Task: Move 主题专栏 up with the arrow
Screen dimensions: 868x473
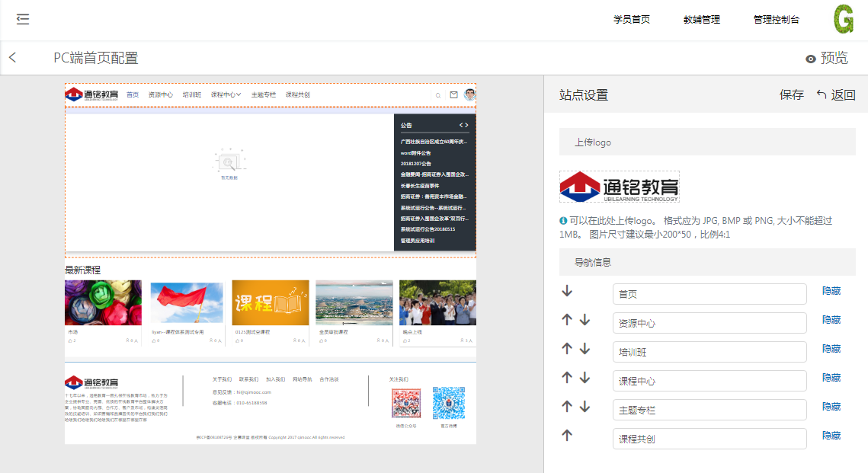Action: 567,407
